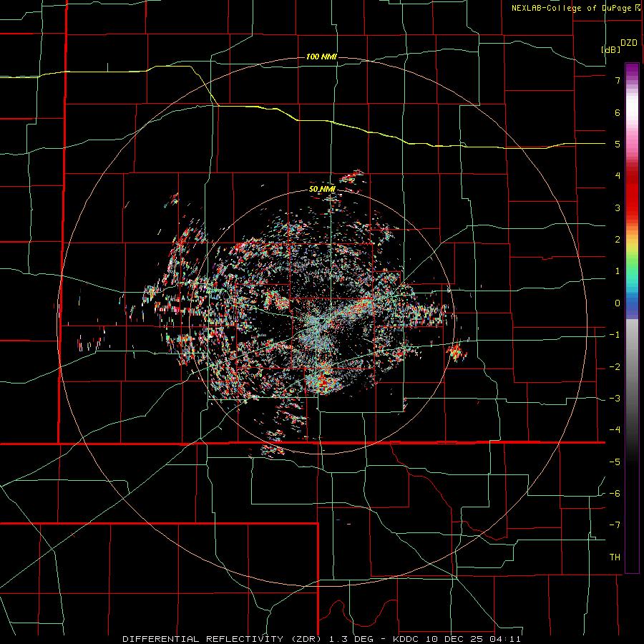Click the [dB] units label

tap(611, 49)
